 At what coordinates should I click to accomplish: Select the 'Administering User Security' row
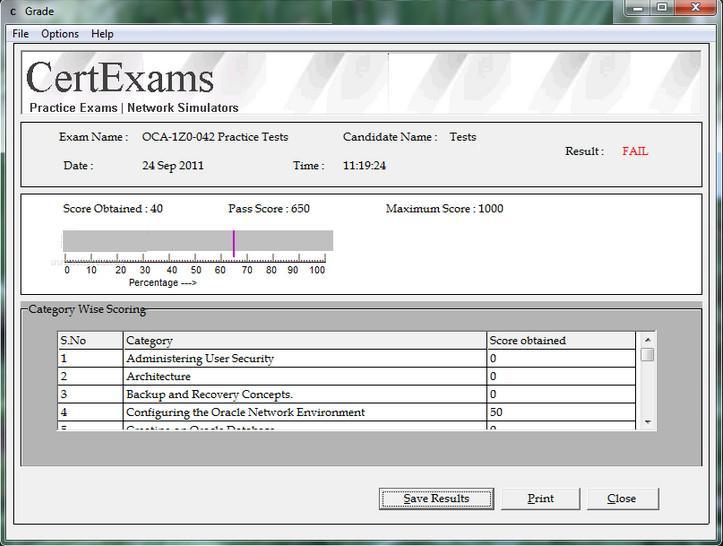point(346,358)
